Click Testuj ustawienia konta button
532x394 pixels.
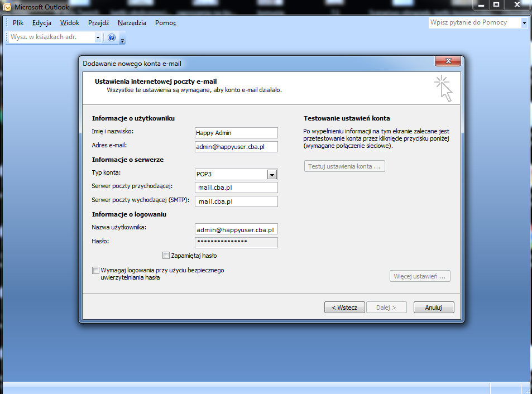344,166
